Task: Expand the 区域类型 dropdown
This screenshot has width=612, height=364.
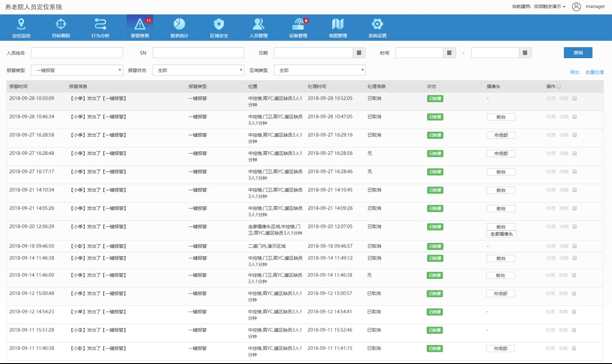Action: tap(320, 70)
